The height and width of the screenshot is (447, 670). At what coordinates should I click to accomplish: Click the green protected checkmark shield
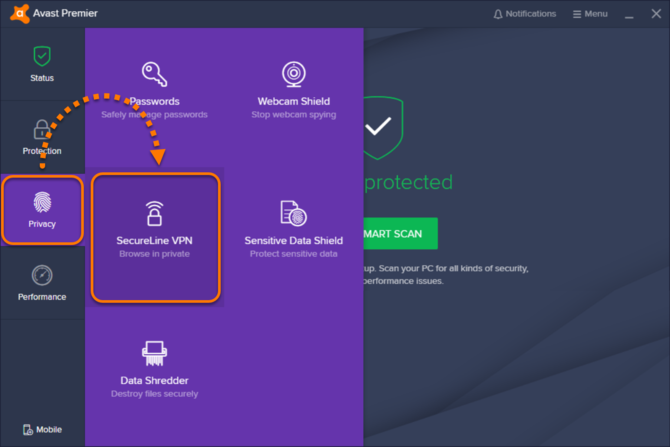(x=378, y=128)
